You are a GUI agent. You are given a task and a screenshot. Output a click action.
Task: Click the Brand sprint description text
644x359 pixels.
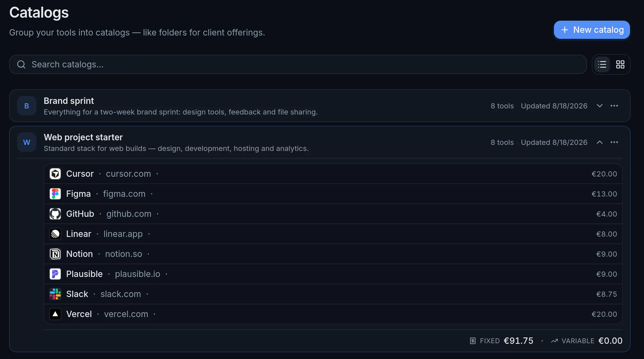(x=181, y=112)
